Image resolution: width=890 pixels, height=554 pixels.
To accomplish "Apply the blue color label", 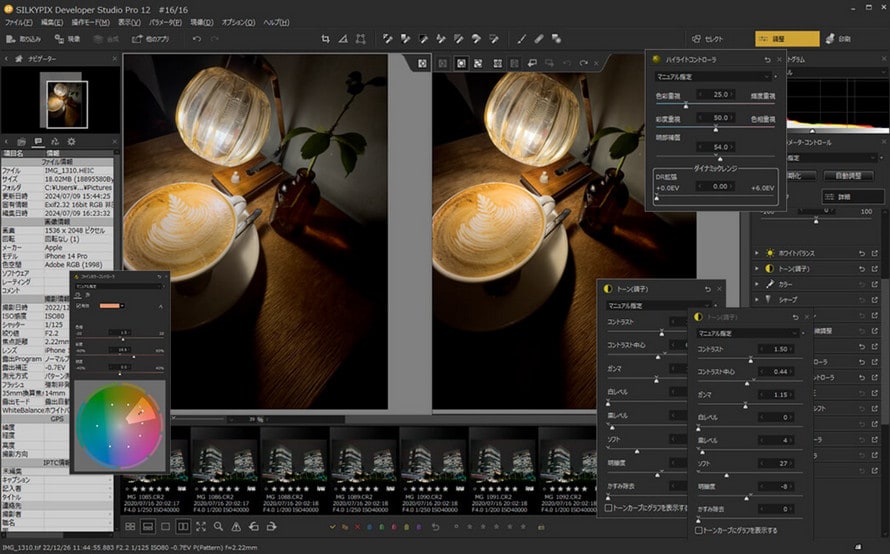I will 370,527.
